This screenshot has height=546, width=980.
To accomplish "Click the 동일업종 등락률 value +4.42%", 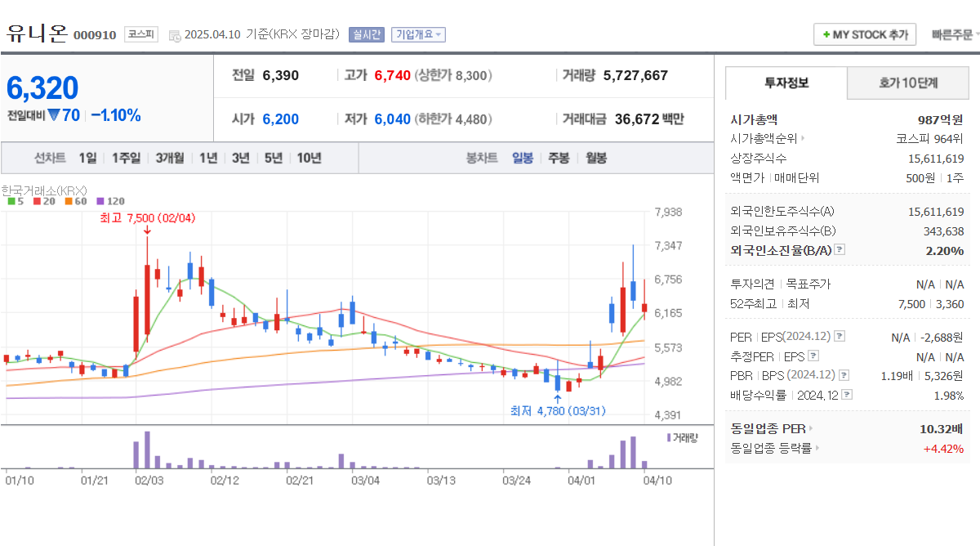I will pos(943,448).
